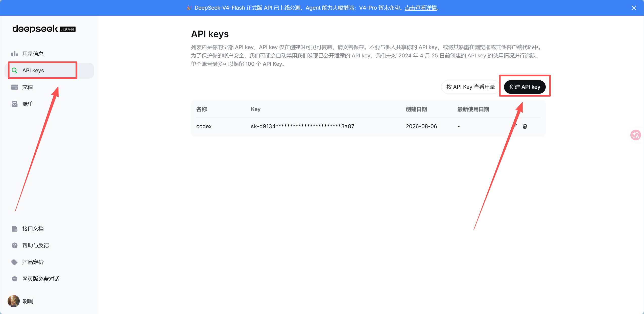Click the deepseek logo
This screenshot has height=314, width=644.
pos(35,29)
